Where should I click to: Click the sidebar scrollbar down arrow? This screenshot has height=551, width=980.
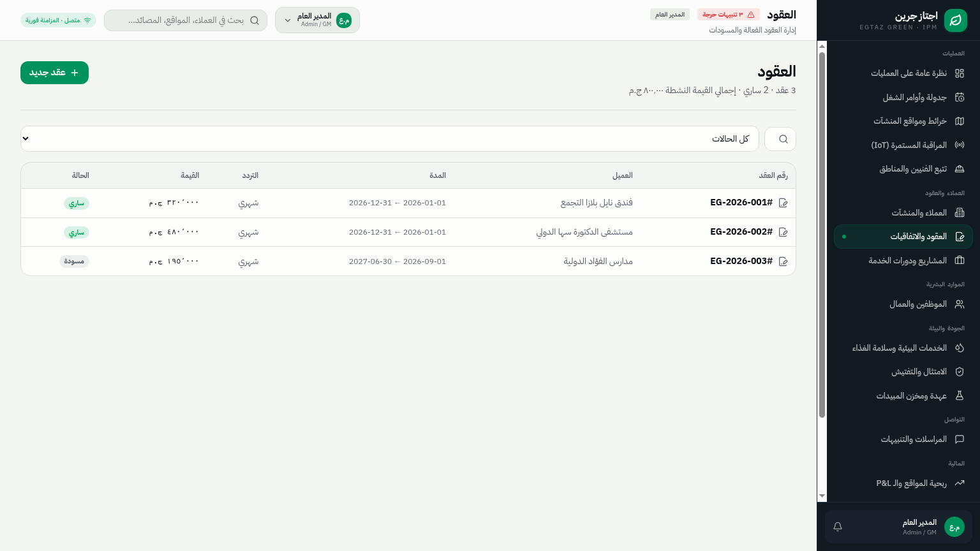pyautogui.click(x=822, y=496)
